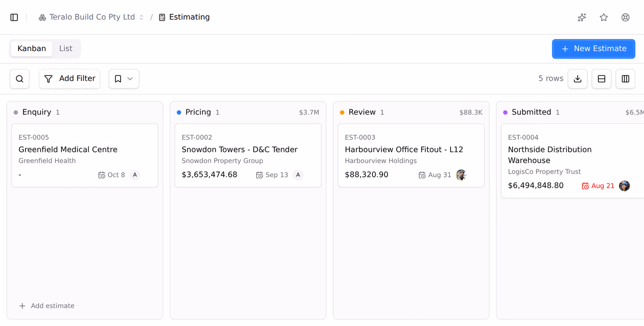Click the Estimating breadcrumb
This screenshot has height=326, width=644.
184,17
